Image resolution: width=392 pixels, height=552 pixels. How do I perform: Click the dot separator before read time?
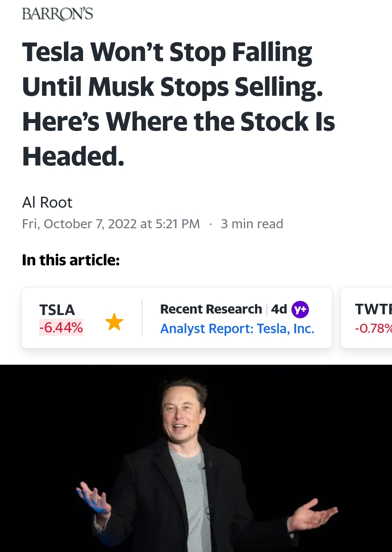click(211, 224)
